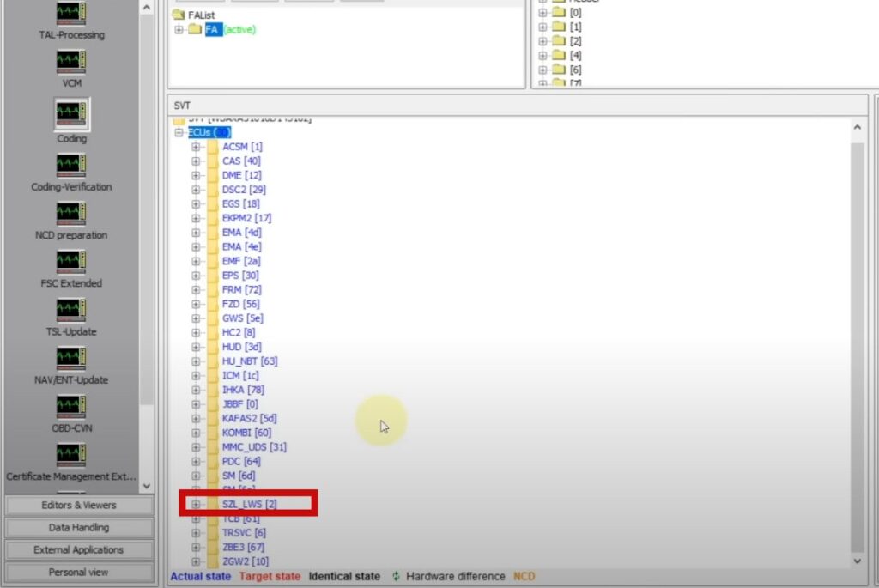Open the Editors & Viewers panel
This screenshot has height=588, width=879.
[79, 506]
